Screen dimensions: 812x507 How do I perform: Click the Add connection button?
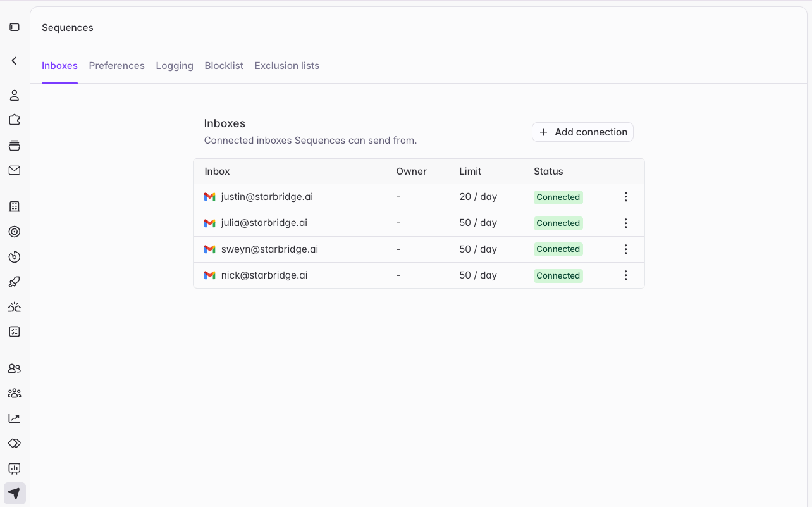[x=582, y=132]
